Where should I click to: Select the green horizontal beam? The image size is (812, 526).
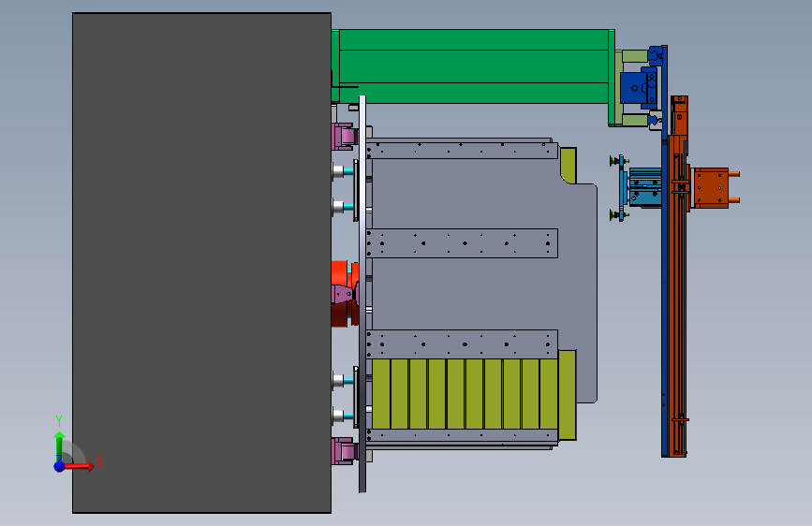click(474, 66)
